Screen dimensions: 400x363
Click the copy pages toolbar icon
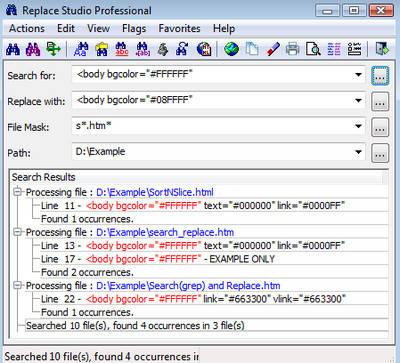pyautogui.click(x=252, y=50)
